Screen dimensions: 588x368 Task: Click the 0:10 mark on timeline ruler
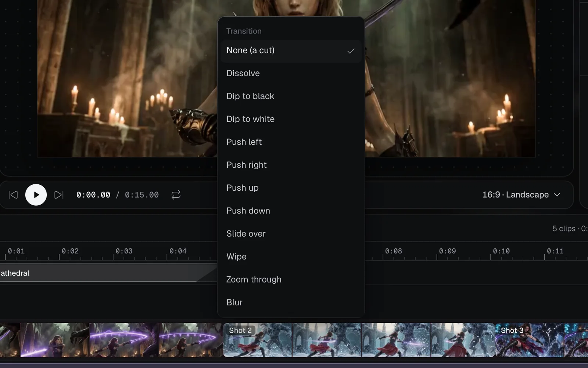[501, 251]
